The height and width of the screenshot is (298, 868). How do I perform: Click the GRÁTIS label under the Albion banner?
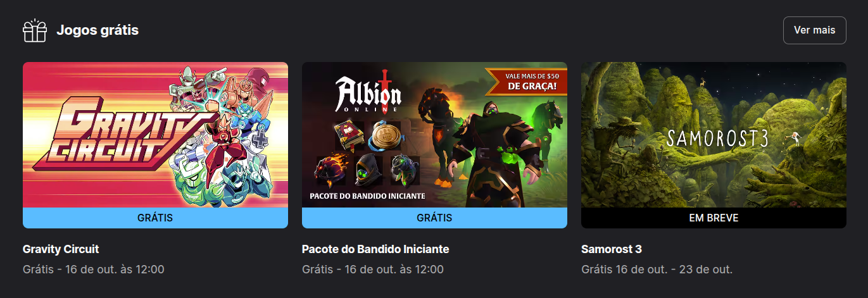tap(434, 218)
